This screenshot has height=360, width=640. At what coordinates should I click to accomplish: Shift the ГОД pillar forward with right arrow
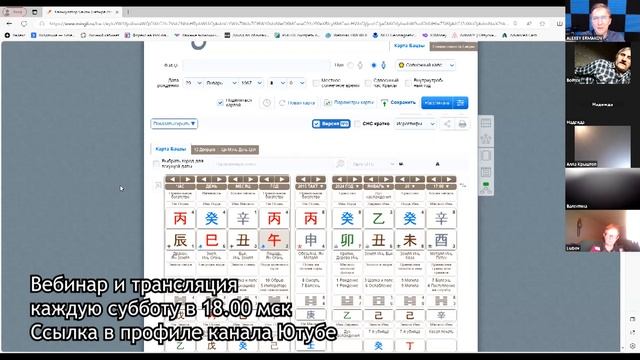pyautogui.click(x=282, y=179)
